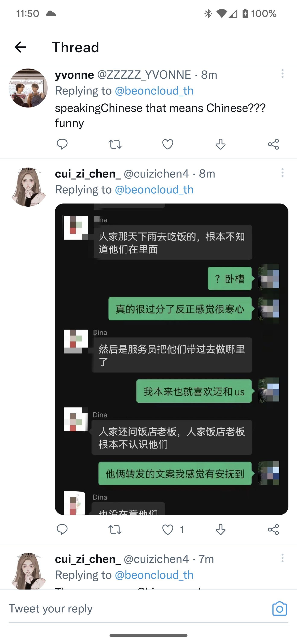Go back using the arrow icon

click(x=20, y=47)
